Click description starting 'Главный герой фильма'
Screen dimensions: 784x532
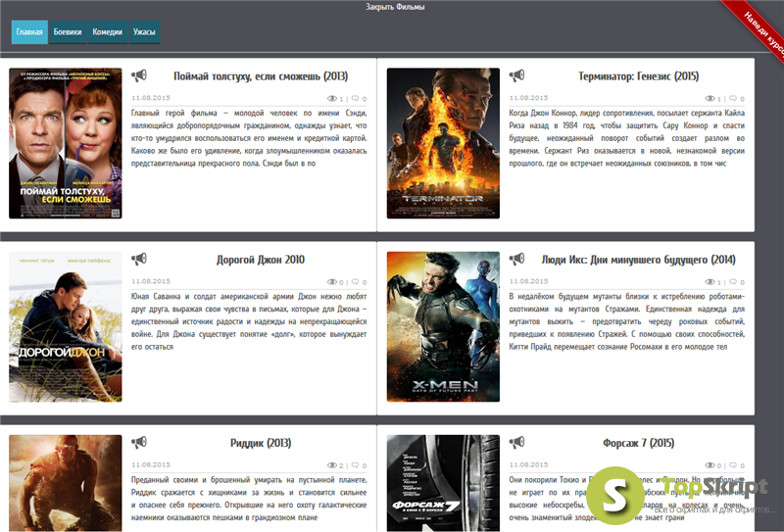point(249,138)
